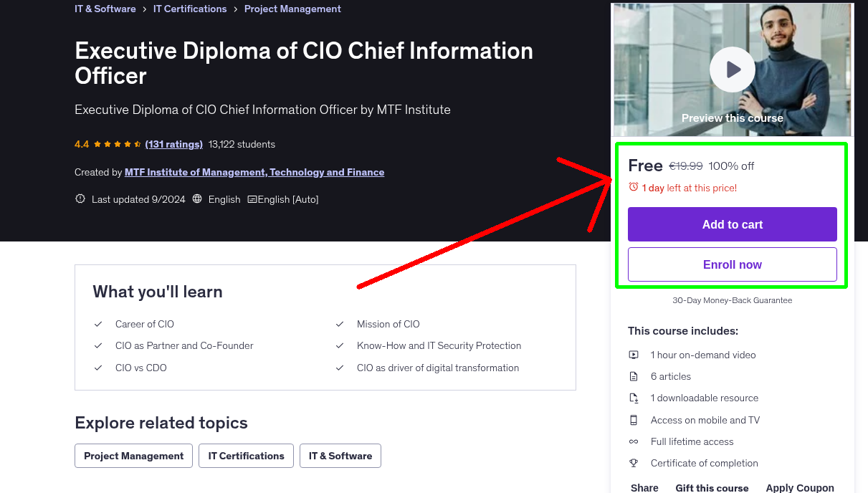The image size is (868, 493).
Task: Open MTF Institute instructor link
Action: coord(254,172)
